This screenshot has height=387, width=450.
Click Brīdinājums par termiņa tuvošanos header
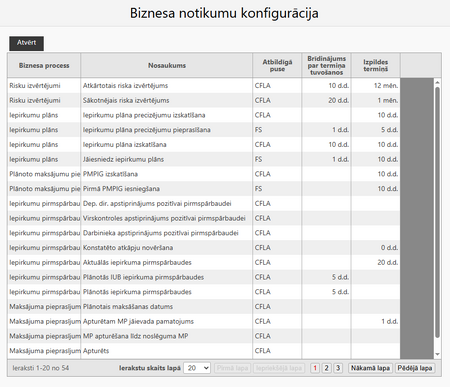(327, 65)
